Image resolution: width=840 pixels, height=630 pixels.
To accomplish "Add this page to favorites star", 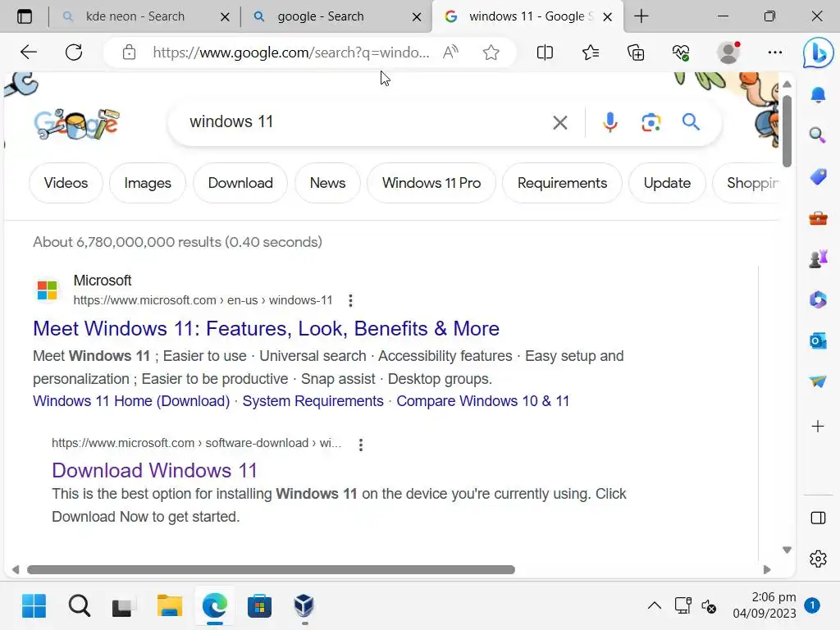I will 491,52.
